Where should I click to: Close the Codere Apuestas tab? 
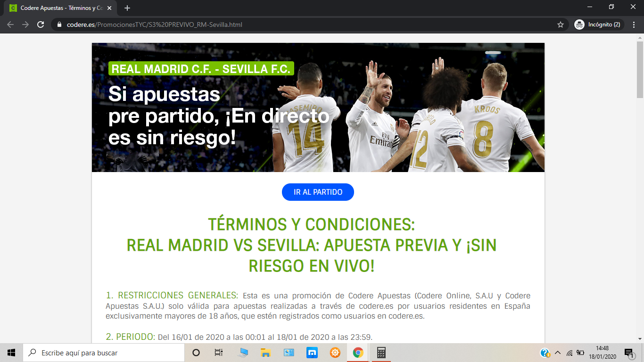(109, 8)
